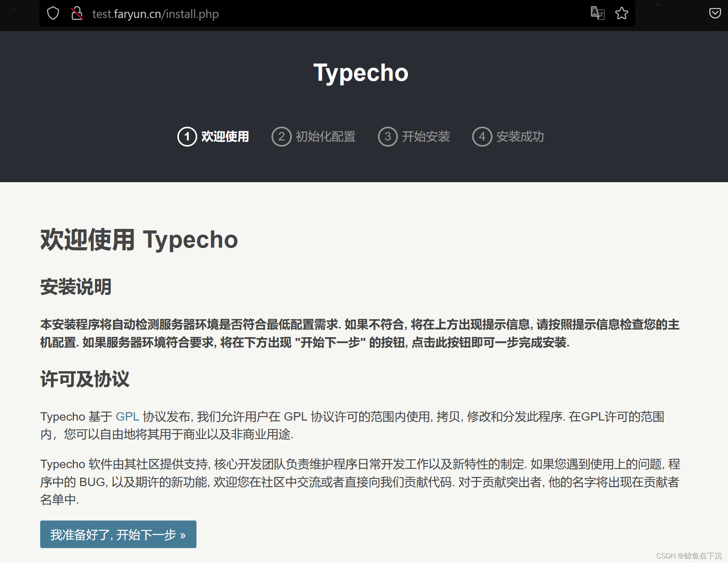
Task: Select step 4 安装成功
Action: (x=508, y=137)
